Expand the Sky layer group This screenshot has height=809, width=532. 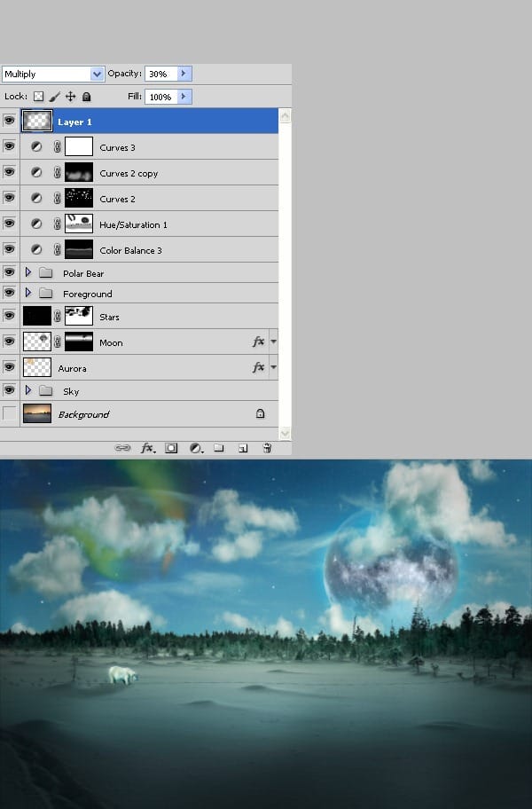pos(28,390)
